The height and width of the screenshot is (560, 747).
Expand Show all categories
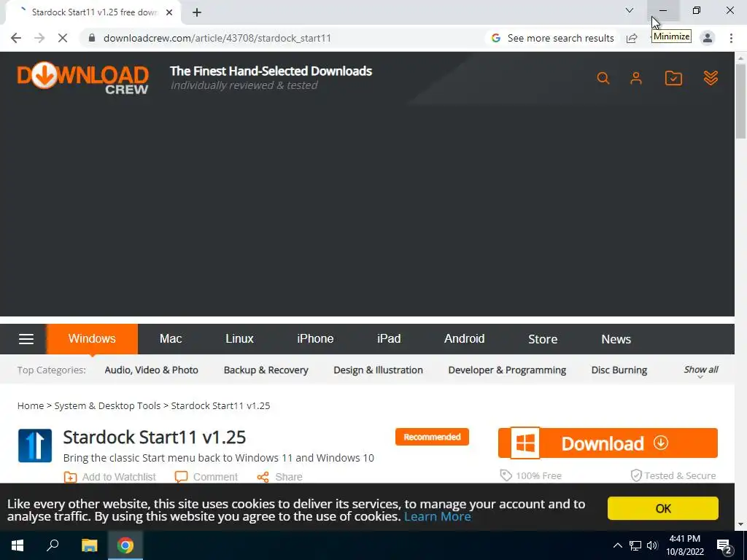[x=701, y=370]
